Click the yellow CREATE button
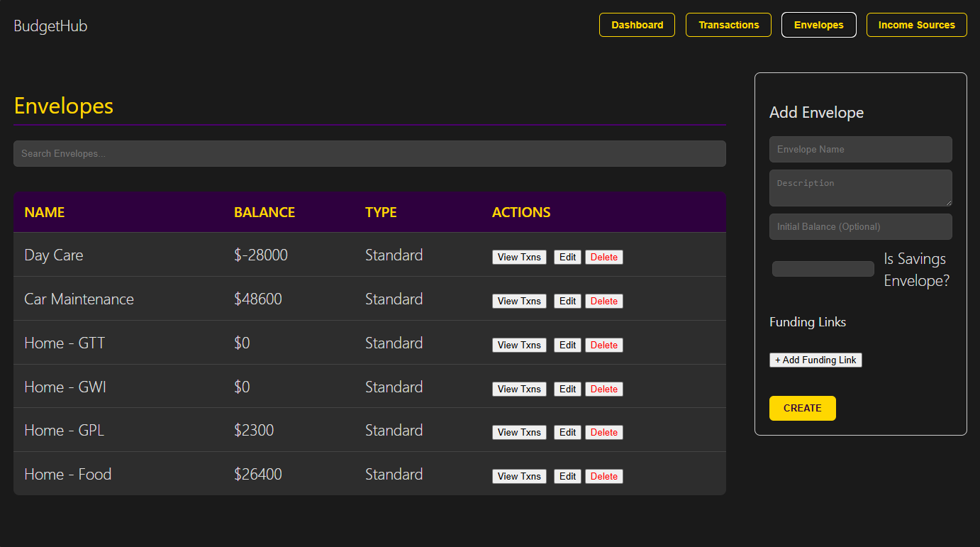 (802, 409)
